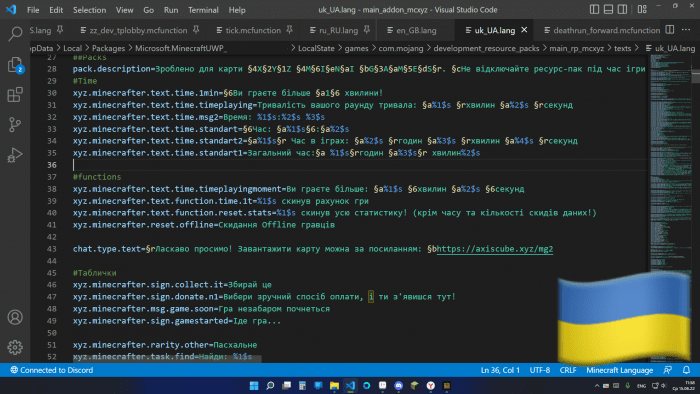This screenshot has width=700, height=394.
Task: Open File Explorer from the taskbar
Action: pyautogui.click(x=334, y=386)
